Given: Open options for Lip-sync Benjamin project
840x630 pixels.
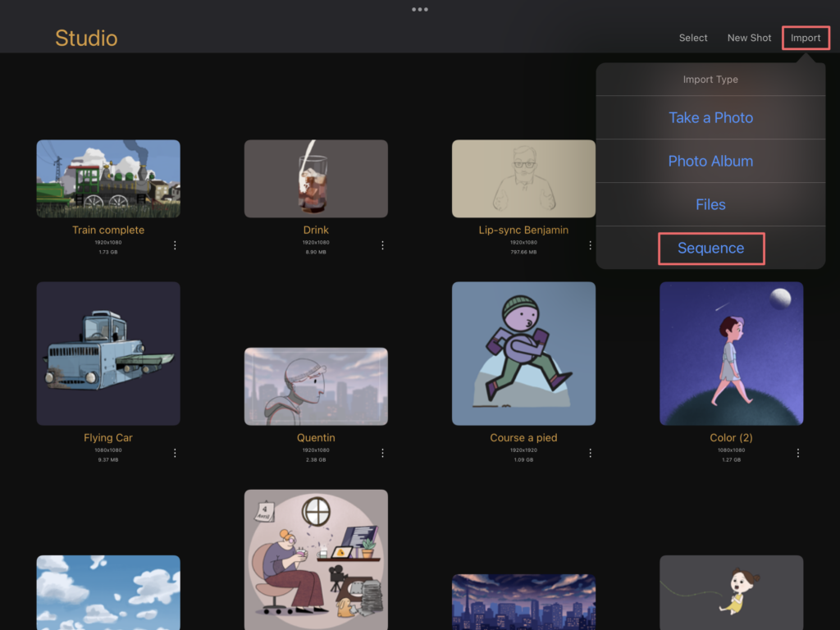Looking at the screenshot, I should [x=589, y=245].
